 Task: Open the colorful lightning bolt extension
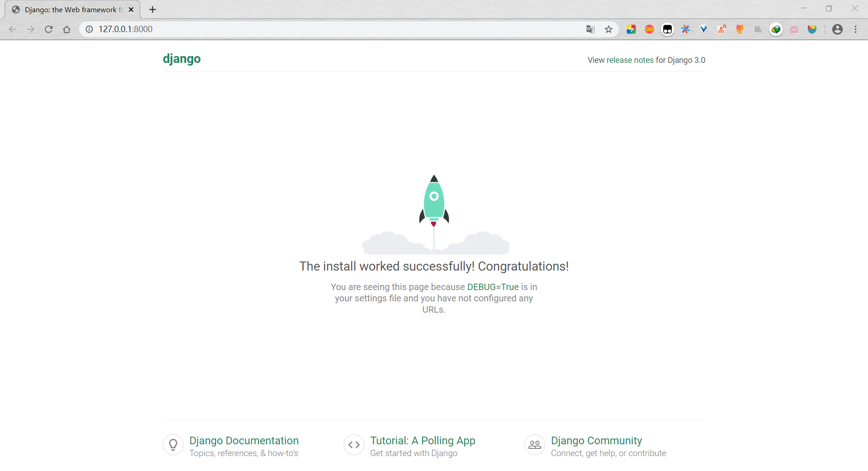pos(631,29)
